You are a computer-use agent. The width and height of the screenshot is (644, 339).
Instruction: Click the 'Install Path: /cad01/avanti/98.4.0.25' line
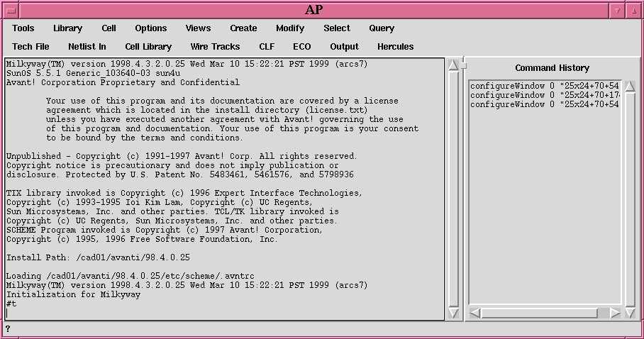pos(98,257)
